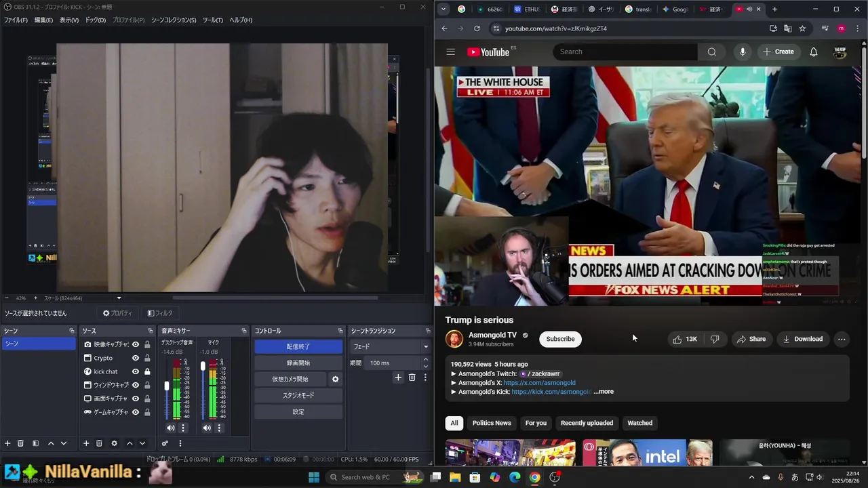Image resolution: width=868 pixels, height=488 pixels.
Task: Open advanced audio properties gears icon
Action: pyautogui.click(x=165, y=443)
